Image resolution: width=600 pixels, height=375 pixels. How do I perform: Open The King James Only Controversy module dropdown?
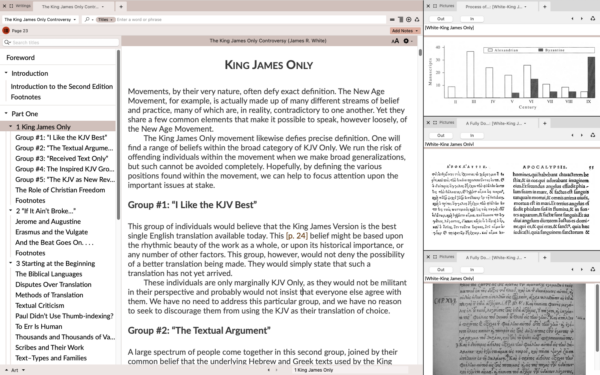pos(41,20)
